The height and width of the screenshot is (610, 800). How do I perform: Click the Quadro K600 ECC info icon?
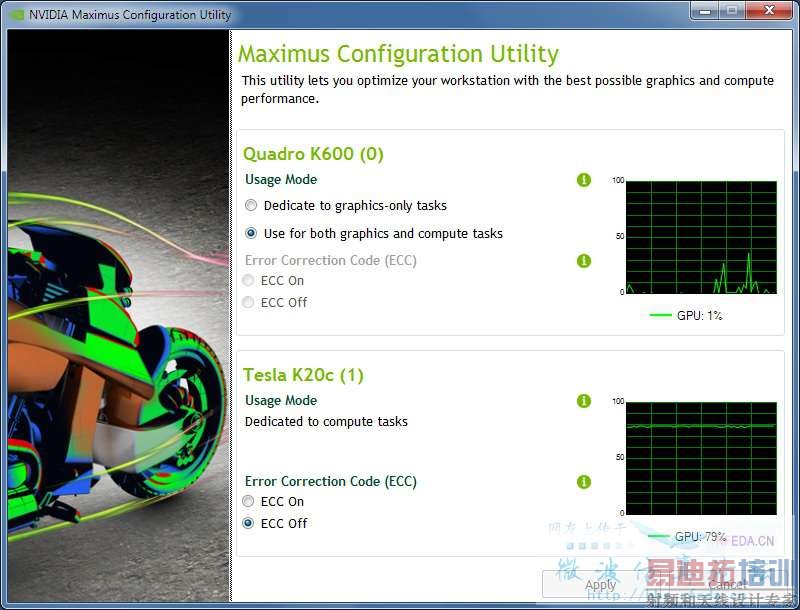(584, 261)
